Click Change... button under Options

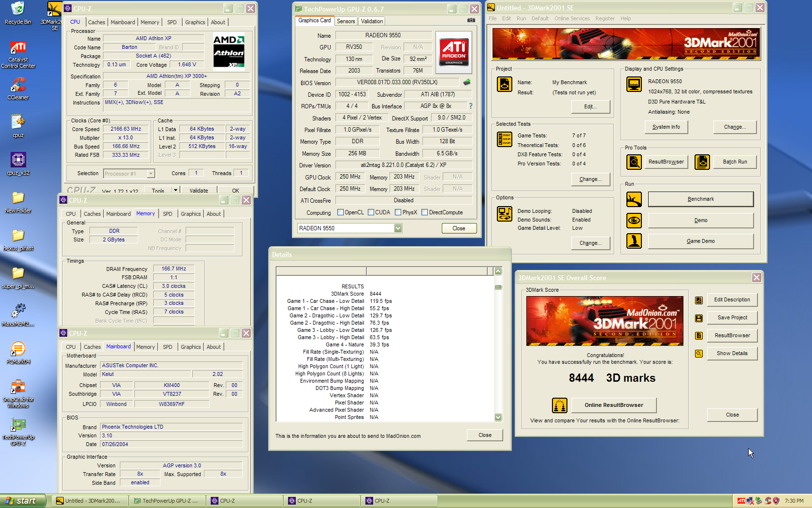tap(590, 243)
